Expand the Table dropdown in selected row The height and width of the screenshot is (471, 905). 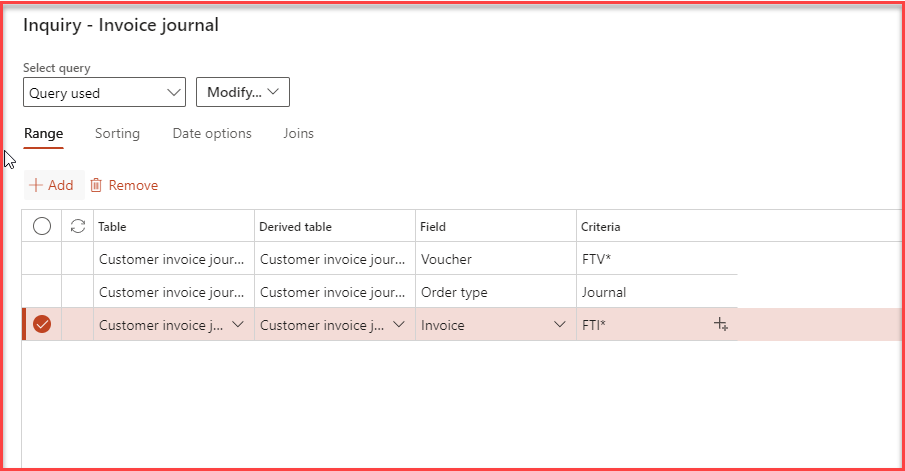pyautogui.click(x=237, y=324)
